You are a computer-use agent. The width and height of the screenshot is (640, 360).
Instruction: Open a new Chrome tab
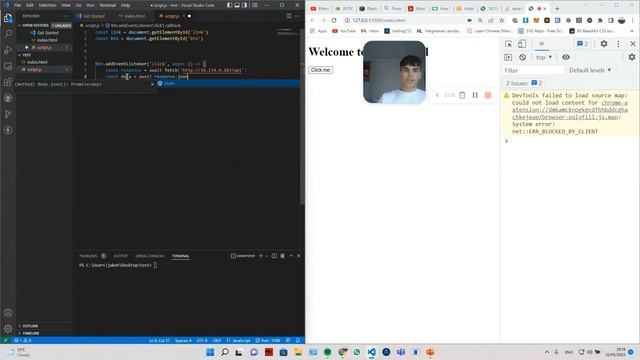click(x=557, y=8)
